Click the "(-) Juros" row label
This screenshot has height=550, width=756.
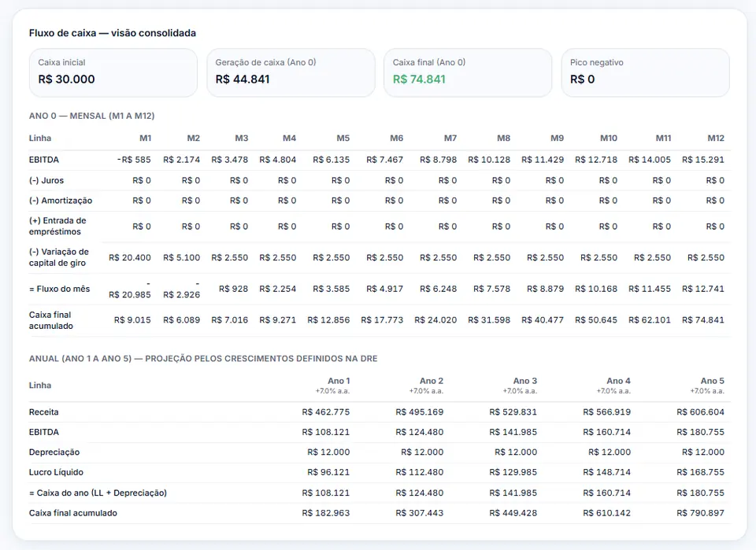(x=46, y=181)
